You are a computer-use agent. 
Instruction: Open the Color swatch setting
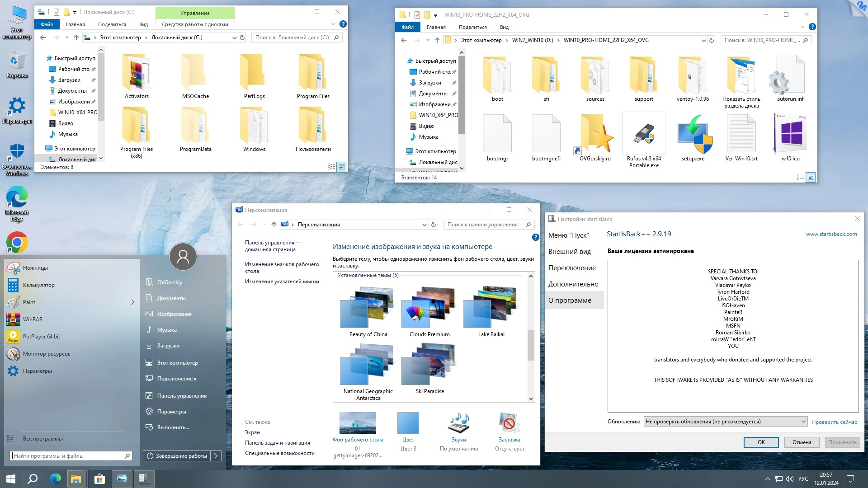tap(408, 423)
